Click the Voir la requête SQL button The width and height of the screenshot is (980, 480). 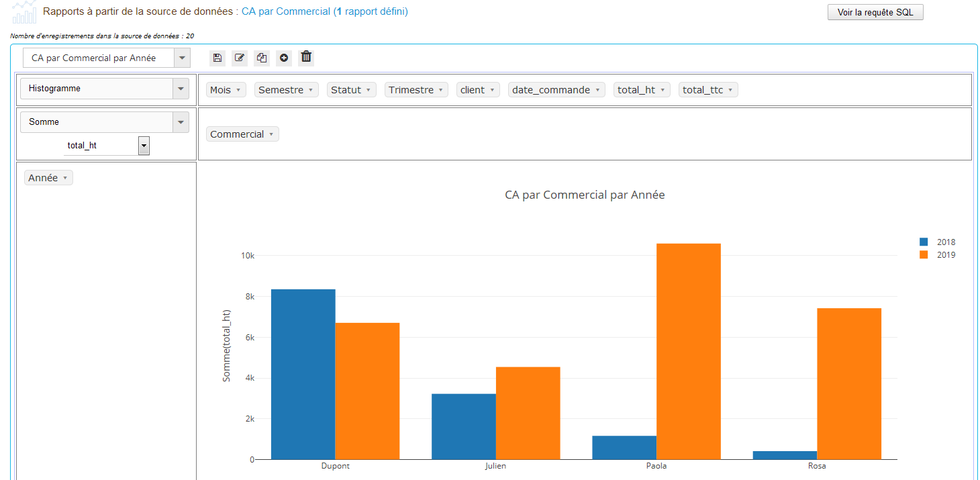pyautogui.click(x=875, y=12)
